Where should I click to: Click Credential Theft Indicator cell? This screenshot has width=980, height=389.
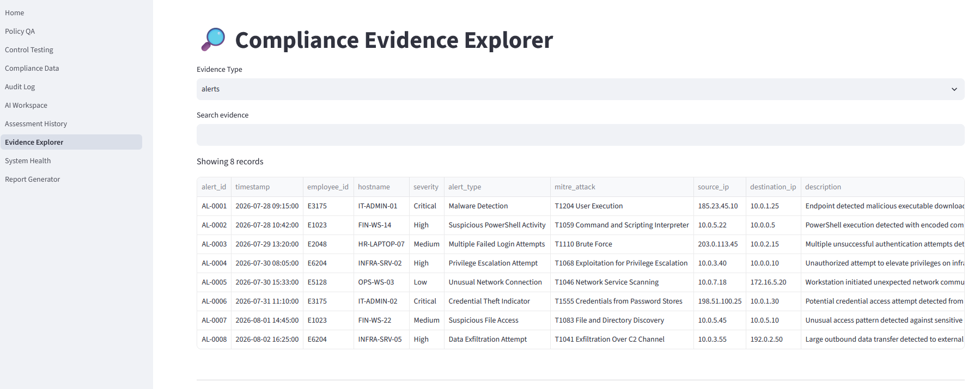click(x=497, y=301)
